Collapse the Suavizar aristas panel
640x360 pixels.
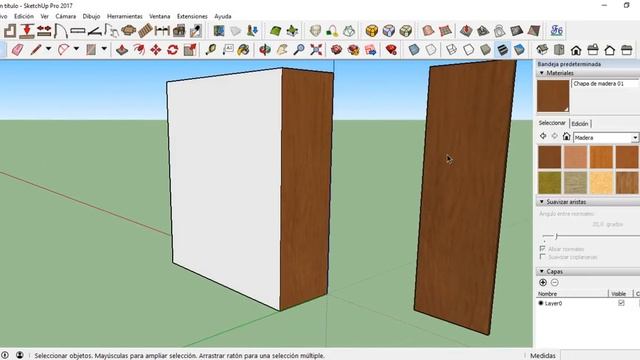542,202
